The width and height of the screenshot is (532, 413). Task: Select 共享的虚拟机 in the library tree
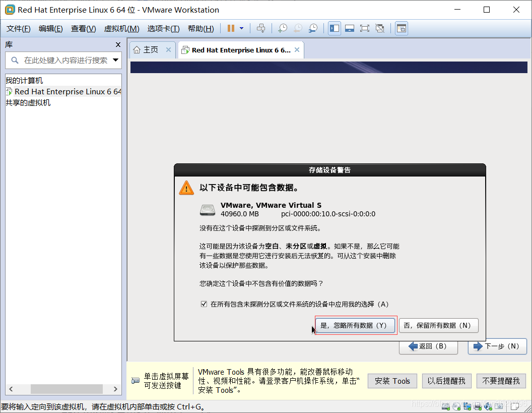point(28,102)
